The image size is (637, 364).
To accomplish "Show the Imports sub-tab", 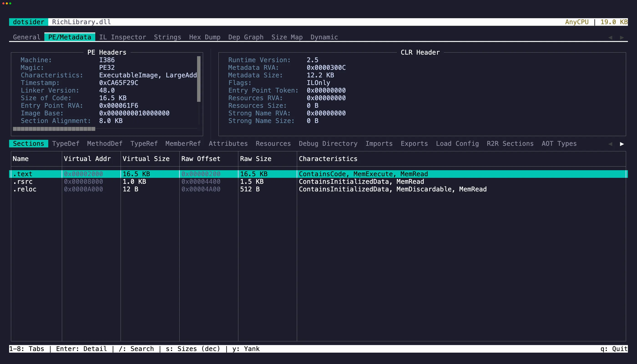I will coord(379,144).
